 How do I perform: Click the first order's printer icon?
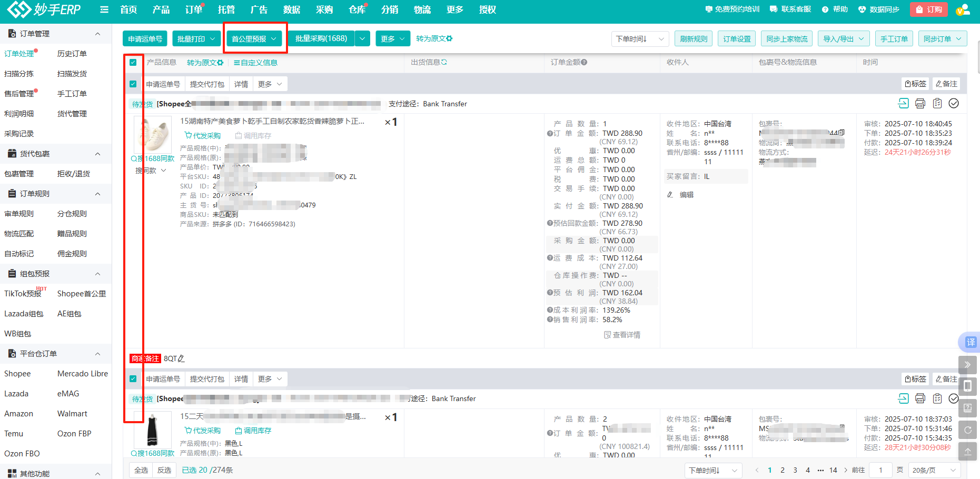click(x=920, y=103)
